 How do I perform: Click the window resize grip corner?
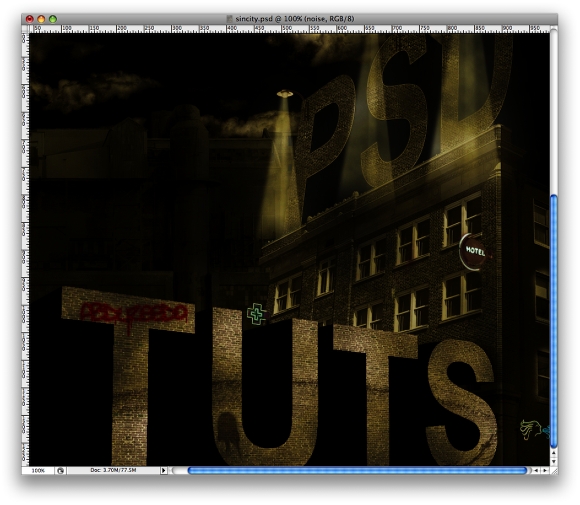(554, 471)
